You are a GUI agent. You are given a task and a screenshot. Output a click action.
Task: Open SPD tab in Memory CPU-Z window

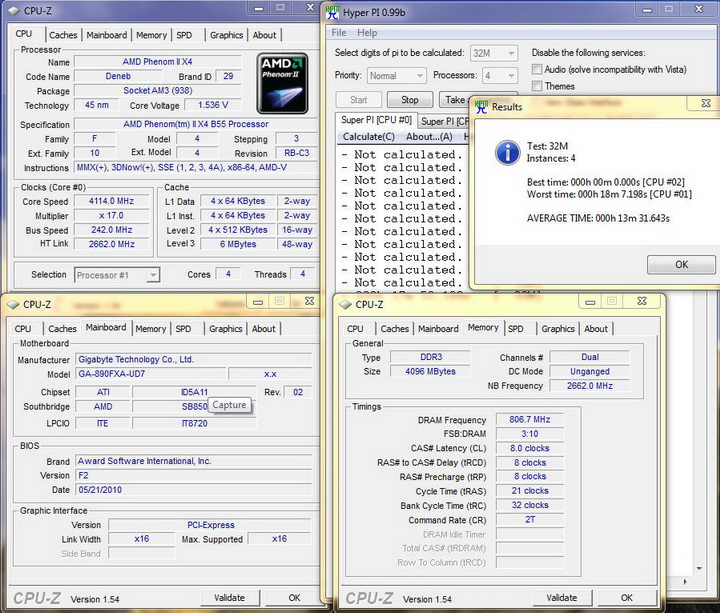click(x=516, y=329)
